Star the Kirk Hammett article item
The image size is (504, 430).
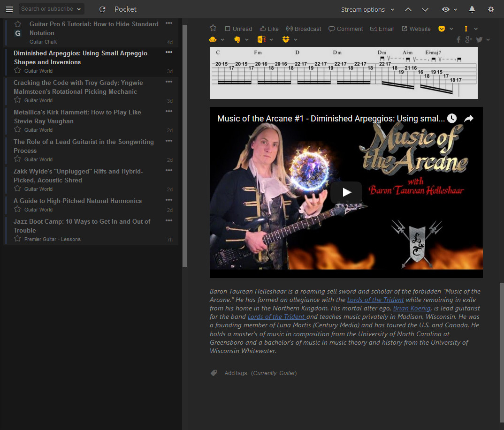[17, 129]
